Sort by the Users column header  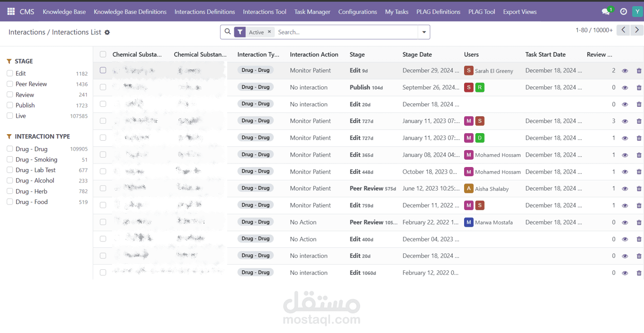[x=471, y=54]
